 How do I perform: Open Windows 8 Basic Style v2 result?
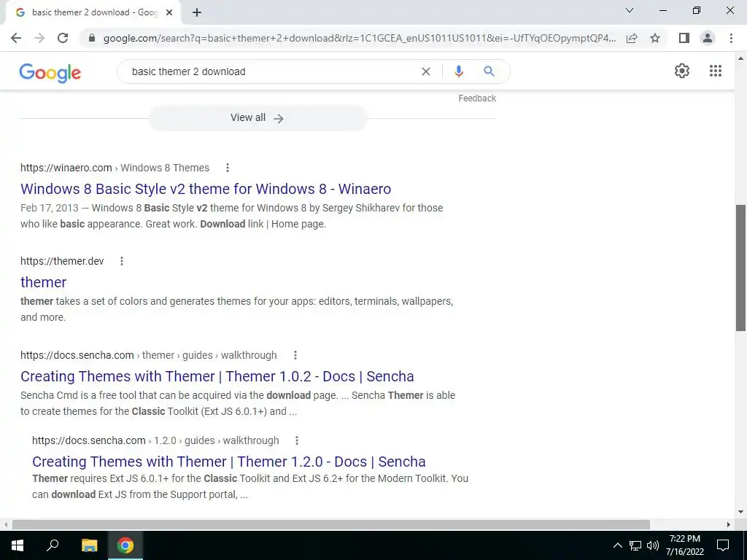point(206,189)
